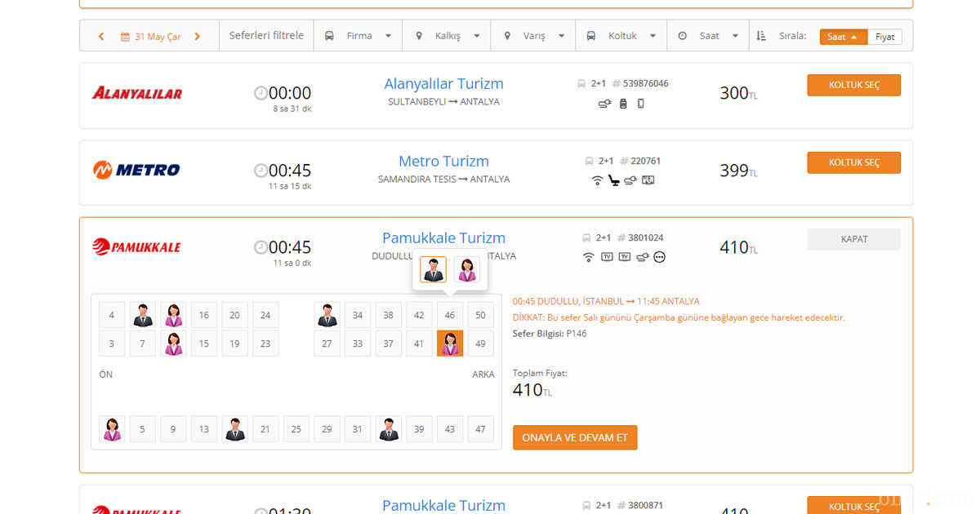Image resolution: width=980 pixels, height=514 pixels.
Task: Click the SAMANDIRA TESIS → ANTALYA route text
Action: pos(443,179)
